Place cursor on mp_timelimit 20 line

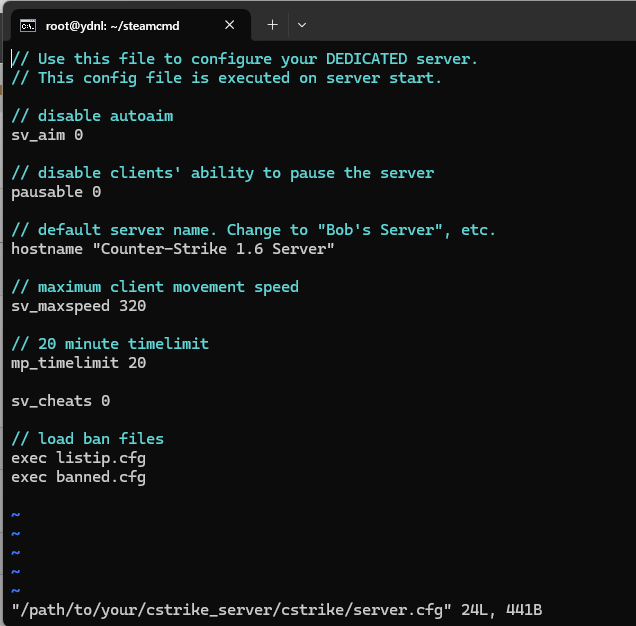pos(78,363)
